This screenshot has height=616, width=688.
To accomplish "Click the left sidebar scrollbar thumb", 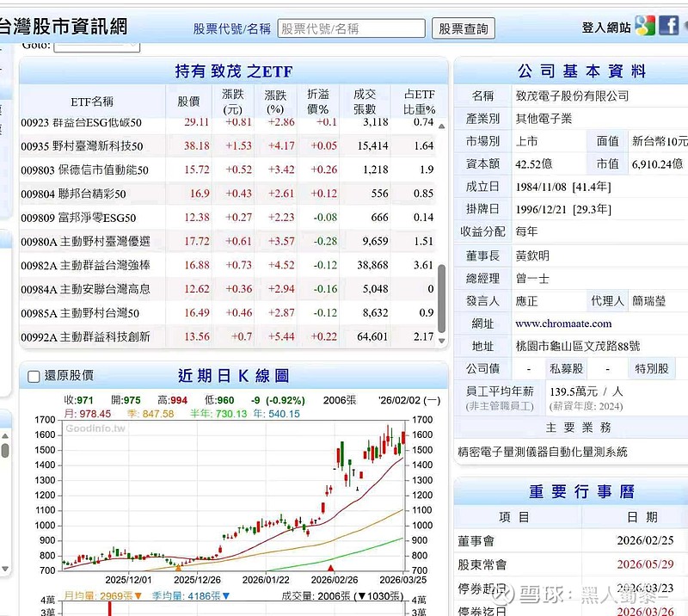I will (x=5, y=451).
